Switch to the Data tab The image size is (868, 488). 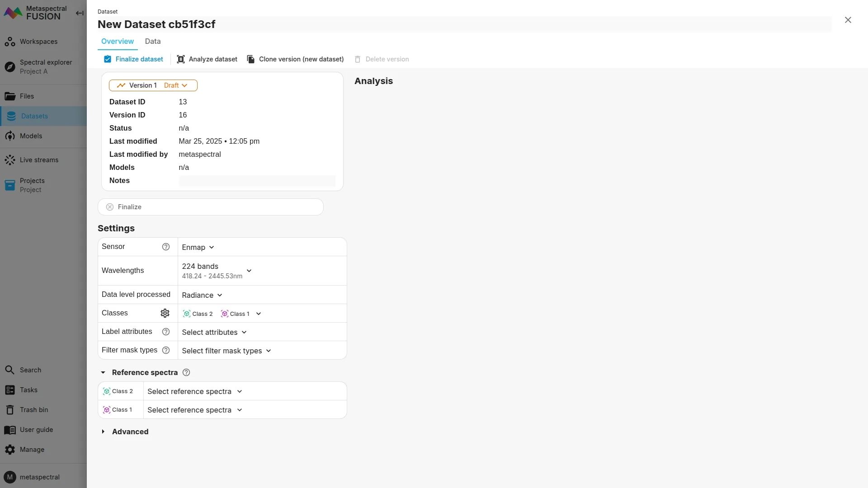click(x=153, y=41)
